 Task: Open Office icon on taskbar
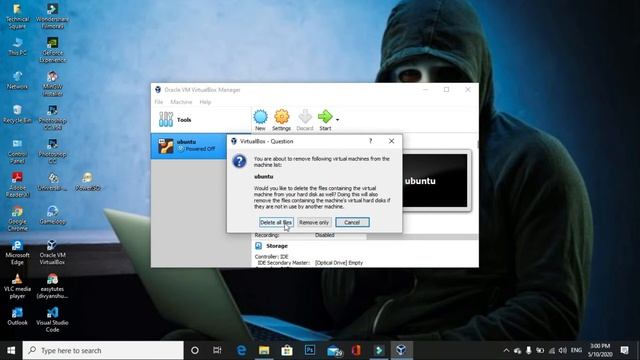coord(356,350)
